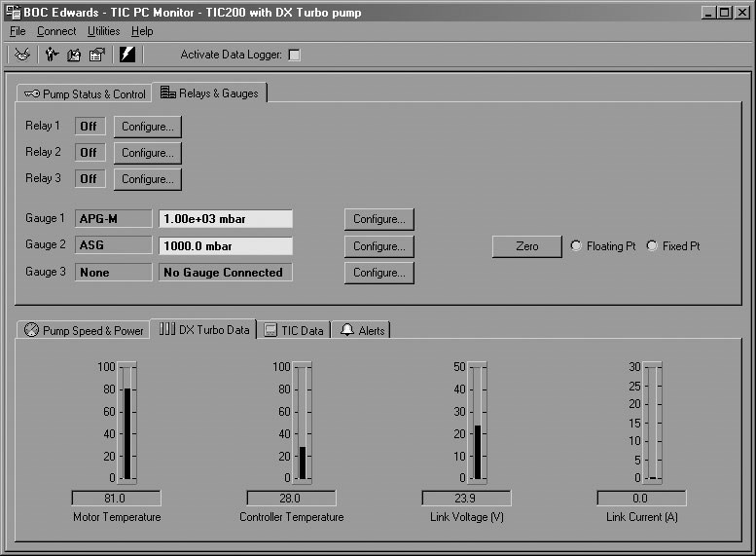Click the 1.00e+03 mbar pressure reading
756x556 pixels.
tap(226, 219)
